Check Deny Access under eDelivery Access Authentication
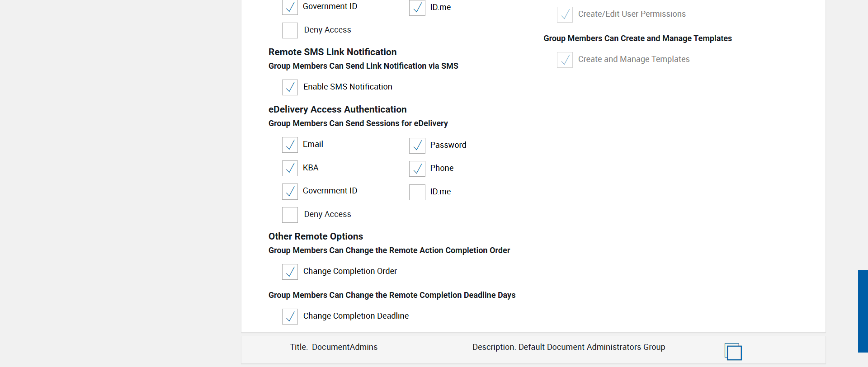The width and height of the screenshot is (868, 367). pos(290,215)
